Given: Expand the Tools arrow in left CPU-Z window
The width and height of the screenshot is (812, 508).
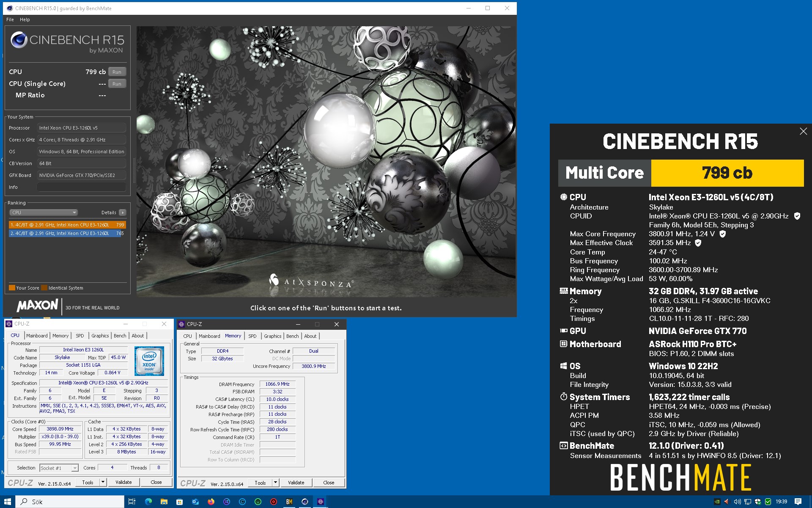Looking at the screenshot, I should pos(103,482).
